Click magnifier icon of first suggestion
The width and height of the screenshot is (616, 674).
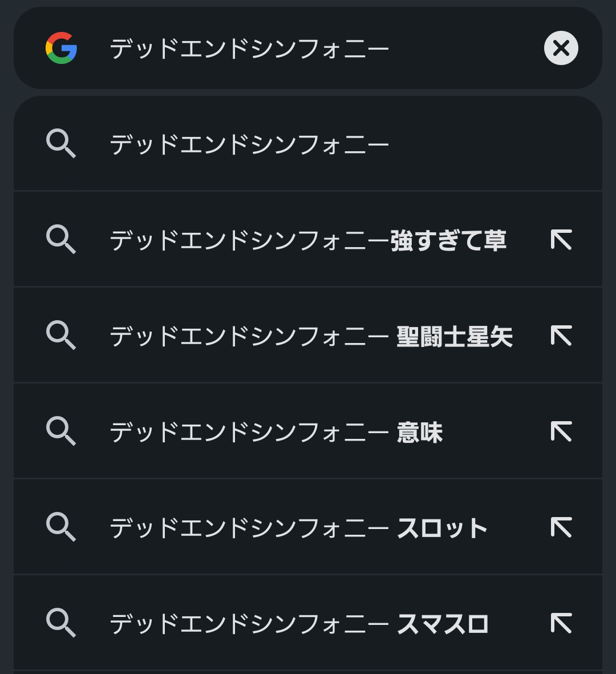(x=60, y=143)
